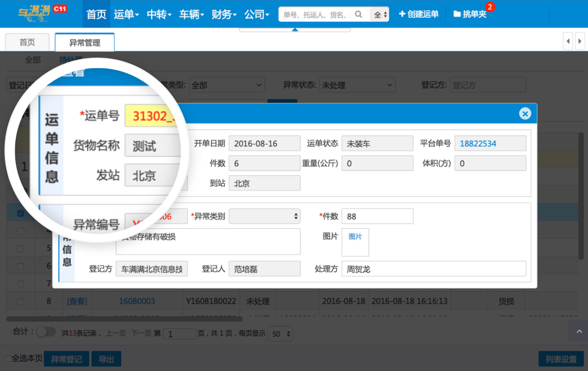
Task: Close the waybill detail dialog
Action: (524, 113)
